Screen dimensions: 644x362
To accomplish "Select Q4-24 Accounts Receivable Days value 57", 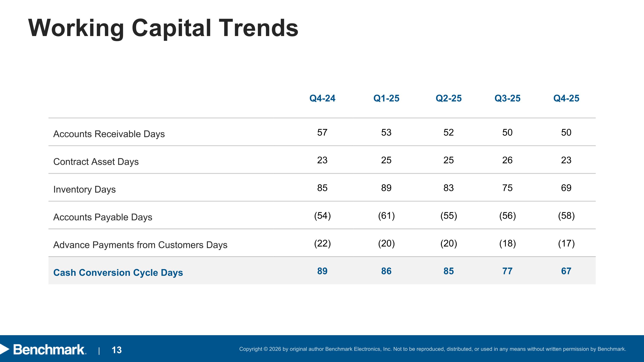I will click(322, 132).
